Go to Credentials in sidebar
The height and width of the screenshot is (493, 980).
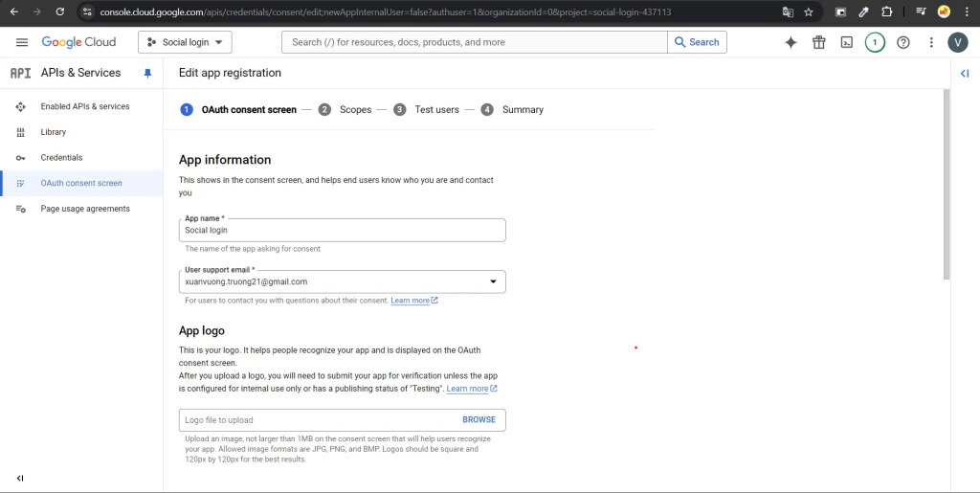(61, 157)
